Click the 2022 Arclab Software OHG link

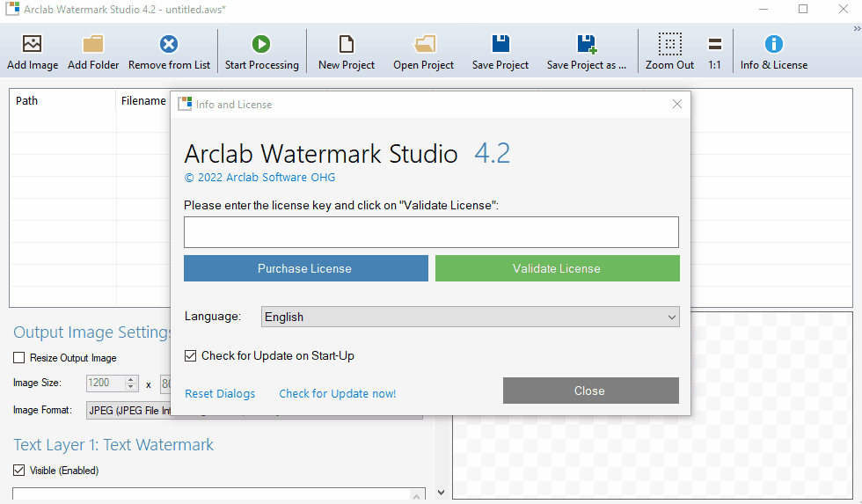(x=259, y=177)
